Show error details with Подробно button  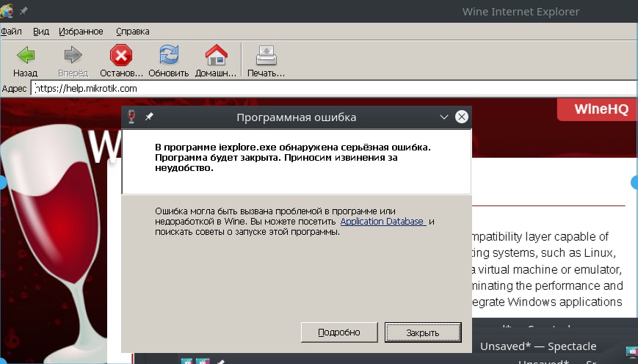point(339,332)
